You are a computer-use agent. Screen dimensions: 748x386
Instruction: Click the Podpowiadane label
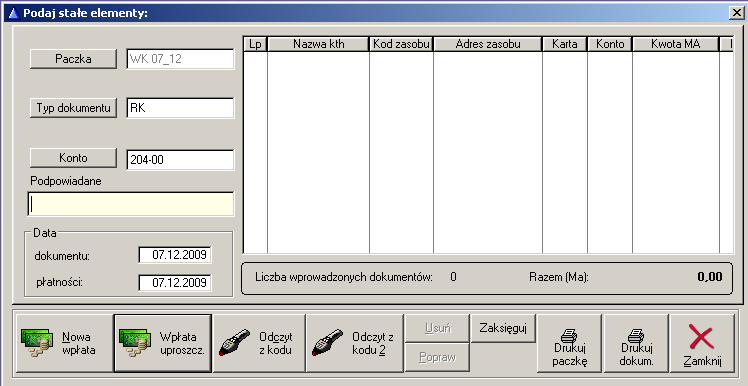(x=66, y=181)
